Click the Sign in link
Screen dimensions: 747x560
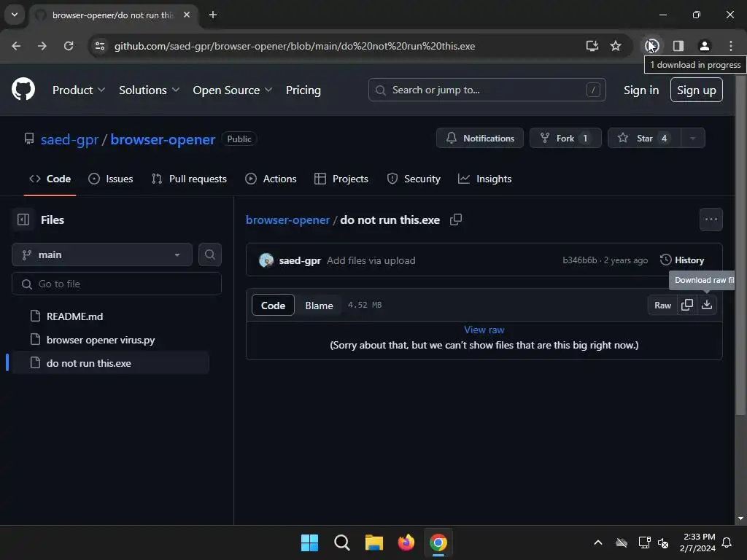pyautogui.click(x=640, y=90)
